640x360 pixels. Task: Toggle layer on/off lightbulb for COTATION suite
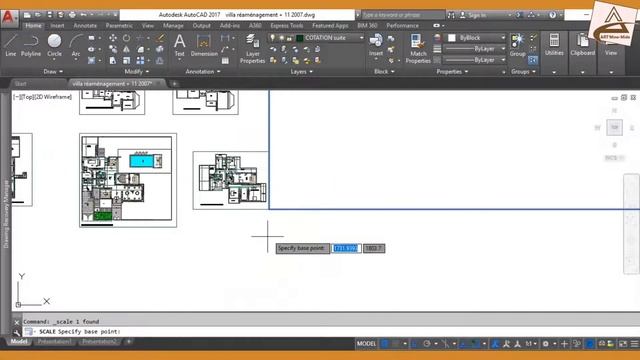273,38
